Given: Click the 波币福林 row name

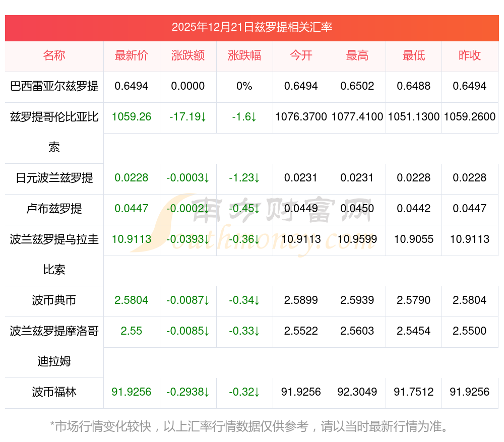Looking at the screenshot, I should tap(54, 392).
